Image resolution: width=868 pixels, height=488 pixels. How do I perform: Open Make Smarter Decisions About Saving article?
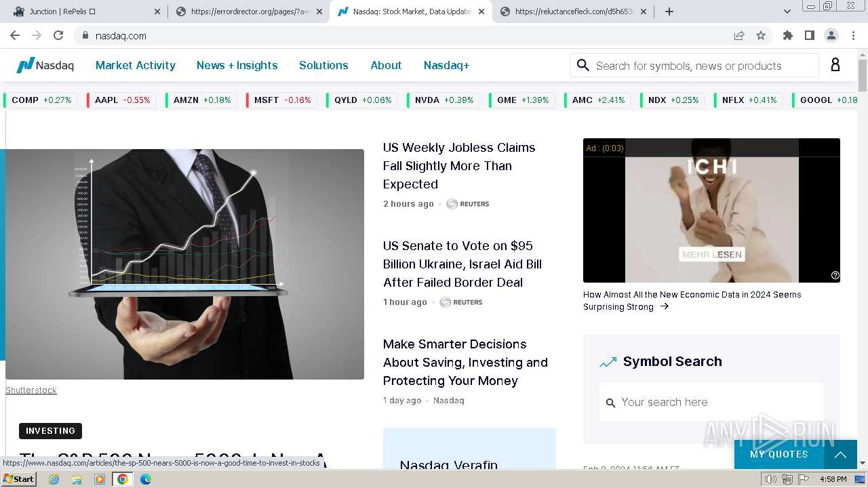click(x=465, y=362)
